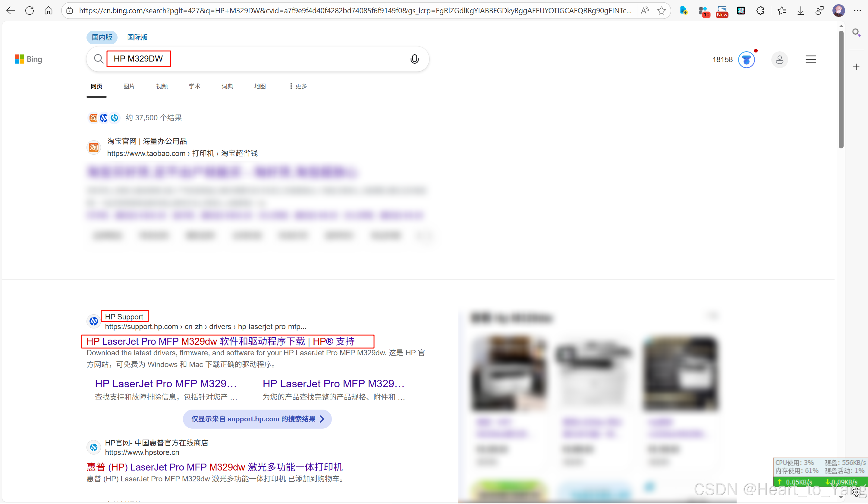Open the Edge sidebar search icon
This screenshot has height=504, width=868.
click(x=856, y=33)
